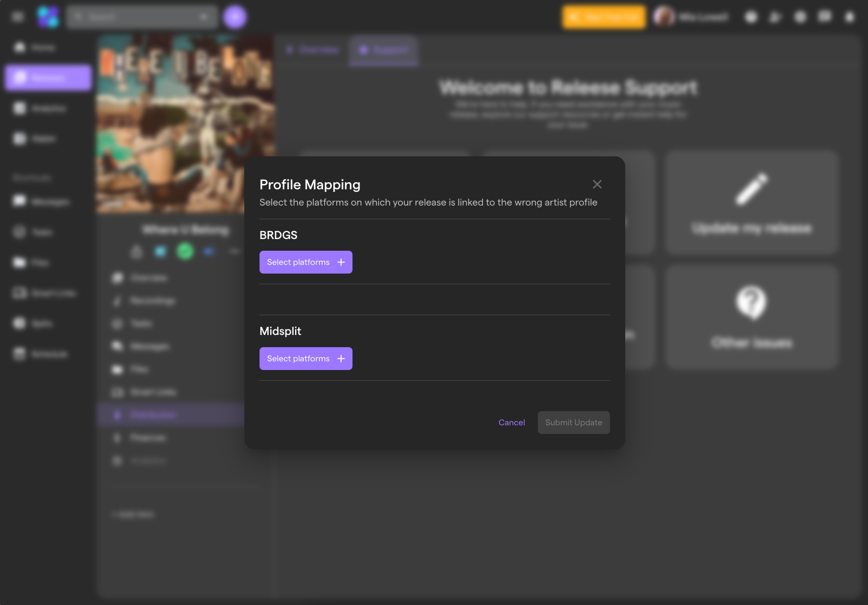Click the purple round button beside search
868x605 pixels.
coord(235,17)
